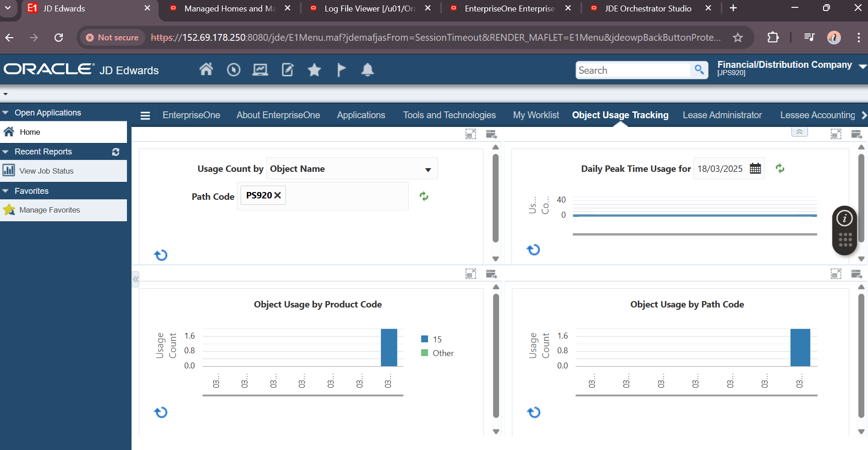This screenshot has width=868, height=450.
Task: Remove the PS920 path code tag
Action: (x=278, y=196)
